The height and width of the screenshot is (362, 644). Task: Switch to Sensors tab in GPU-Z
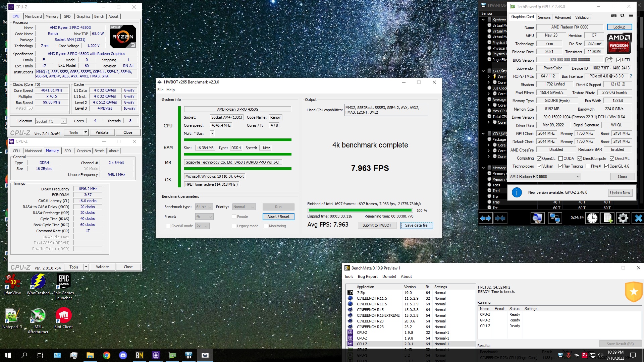544,17
